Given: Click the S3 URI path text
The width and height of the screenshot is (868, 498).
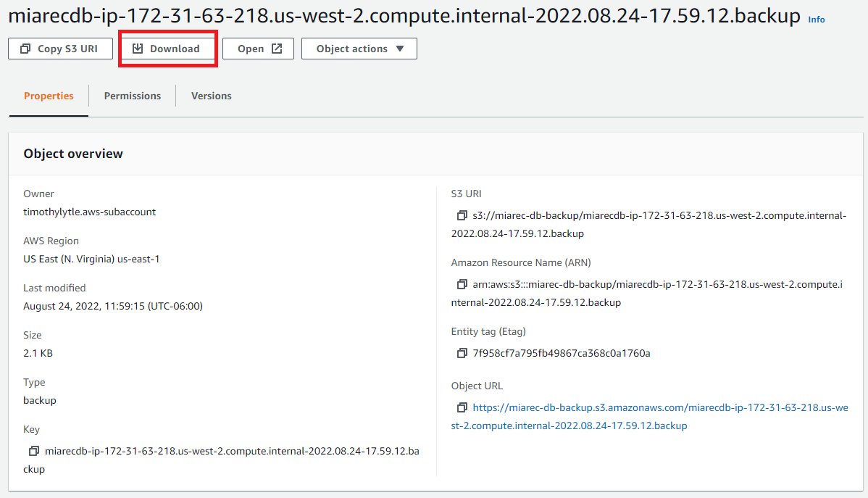Looking at the screenshot, I should [648, 224].
